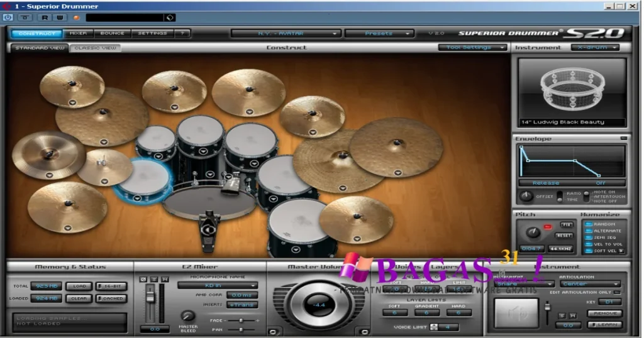Click the pitch Fix button
Screen dimensions: 644x338
[x=567, y=225]
